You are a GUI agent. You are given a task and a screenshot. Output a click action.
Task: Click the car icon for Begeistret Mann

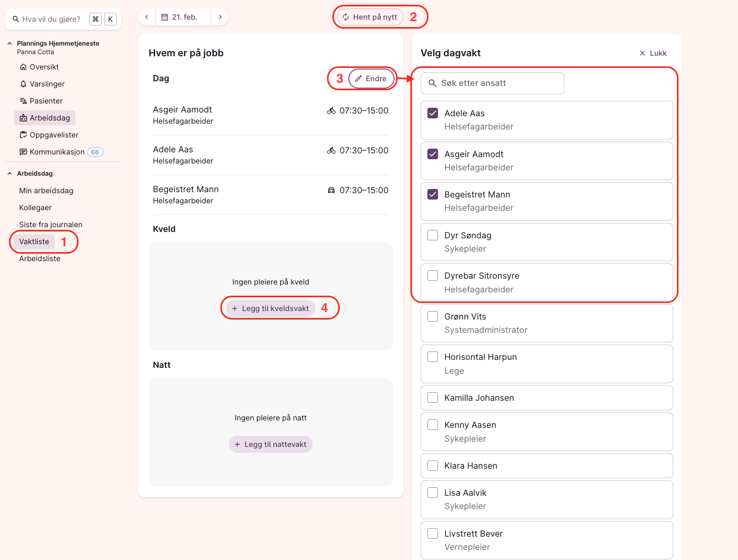331,190
